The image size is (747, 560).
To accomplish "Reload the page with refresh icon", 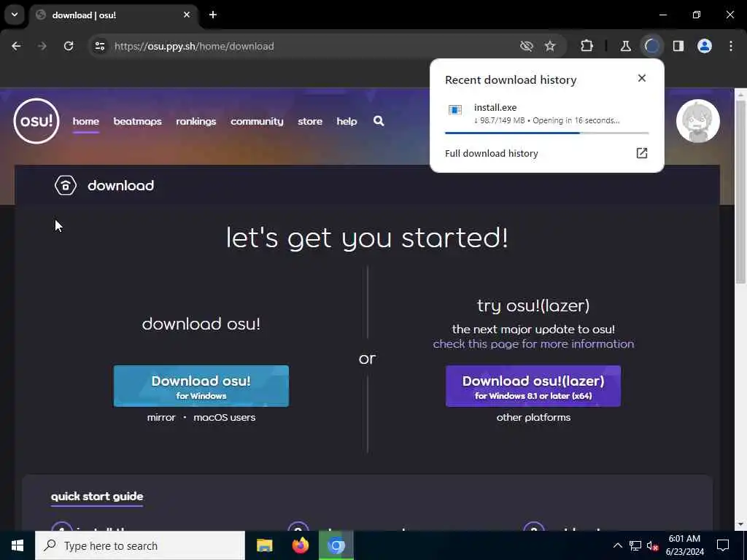I will (x=69, y=46).
